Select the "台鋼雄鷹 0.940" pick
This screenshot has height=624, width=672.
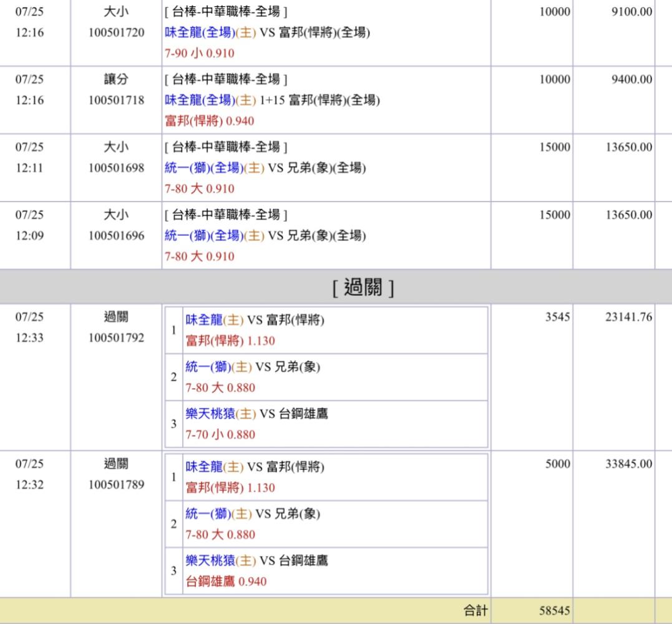tap(226, 582)
